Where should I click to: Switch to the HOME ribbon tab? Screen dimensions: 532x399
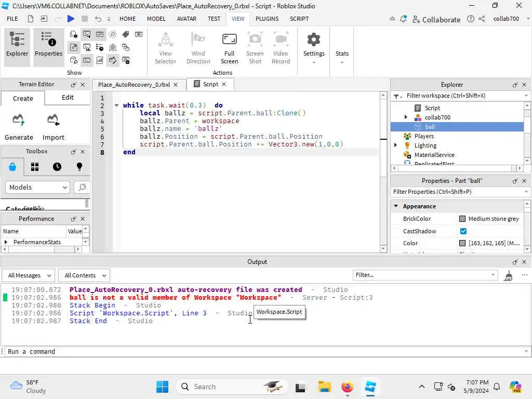(128, 19)
